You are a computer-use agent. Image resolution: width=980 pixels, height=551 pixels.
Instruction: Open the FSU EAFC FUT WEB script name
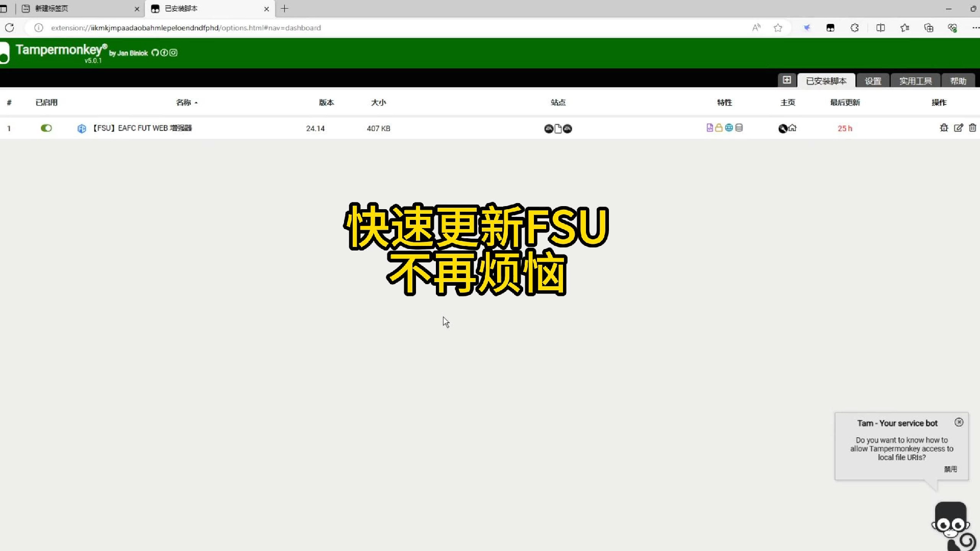[141, 128]
